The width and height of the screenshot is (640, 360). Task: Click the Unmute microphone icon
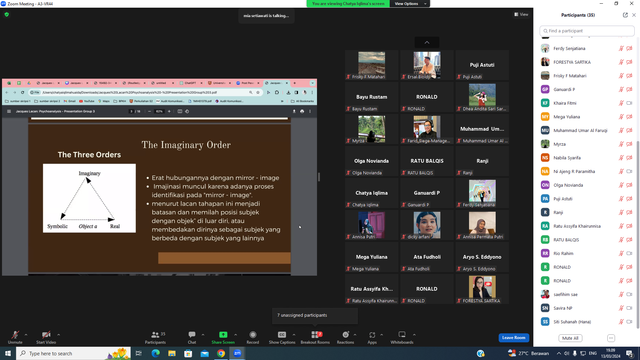15,335
